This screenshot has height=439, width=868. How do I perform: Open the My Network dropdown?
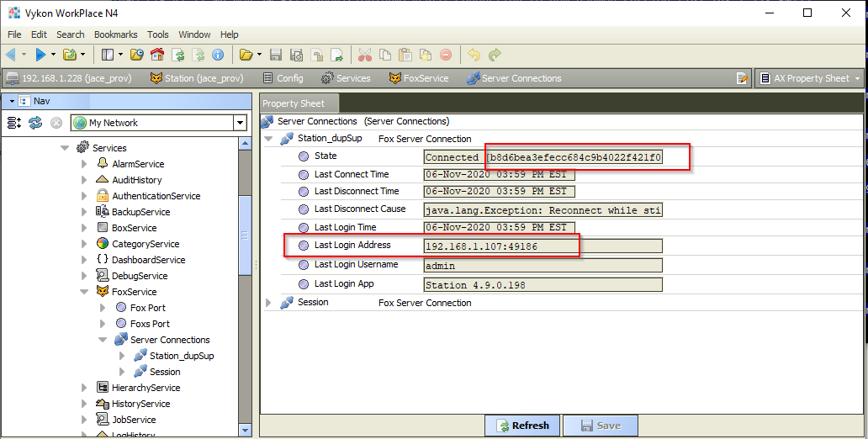pyautogui.click(x=240, y=122)
